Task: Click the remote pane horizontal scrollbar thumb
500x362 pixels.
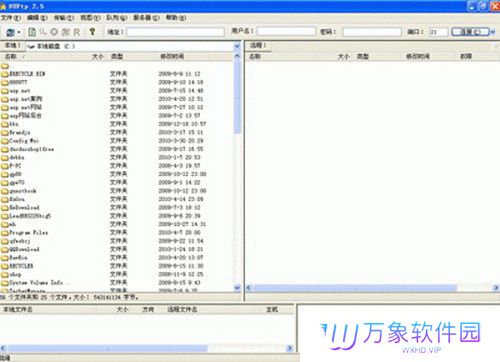Action: click(355, 288)
